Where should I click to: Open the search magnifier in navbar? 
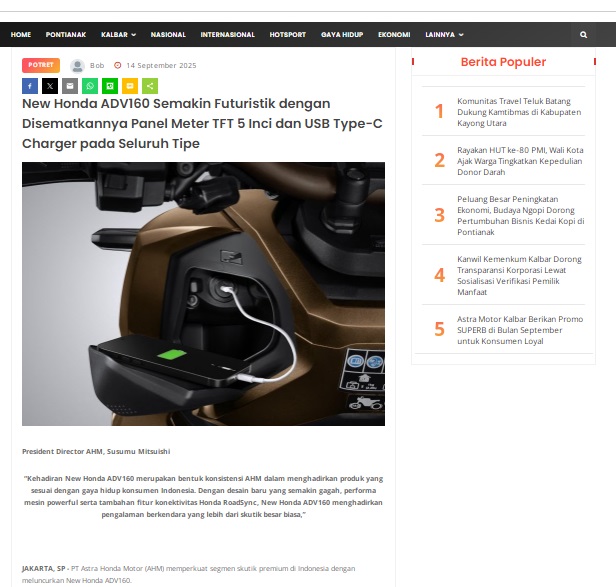pyautogui.click(x=583, y=35)
